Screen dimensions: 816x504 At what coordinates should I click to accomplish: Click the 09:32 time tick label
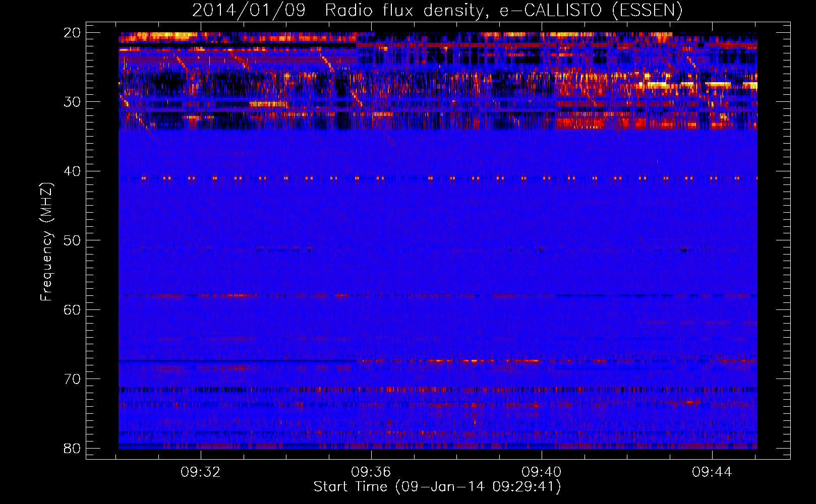[x=201, y=472]
